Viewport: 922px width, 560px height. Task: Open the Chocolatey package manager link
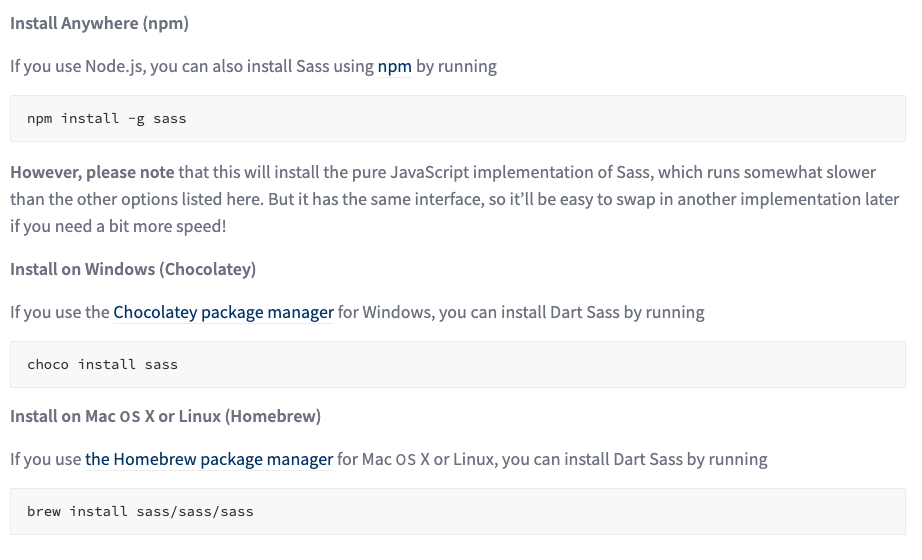[223, 312]
